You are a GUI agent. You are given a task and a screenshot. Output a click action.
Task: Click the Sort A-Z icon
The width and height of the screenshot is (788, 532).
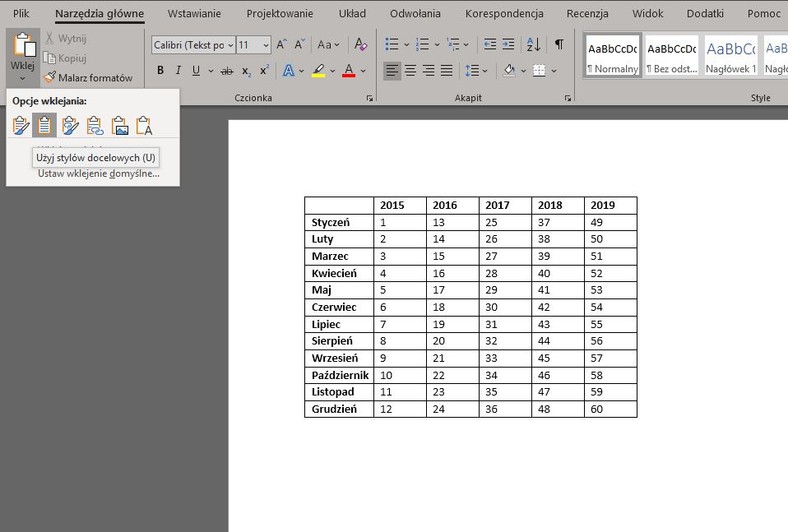[533, 45]
